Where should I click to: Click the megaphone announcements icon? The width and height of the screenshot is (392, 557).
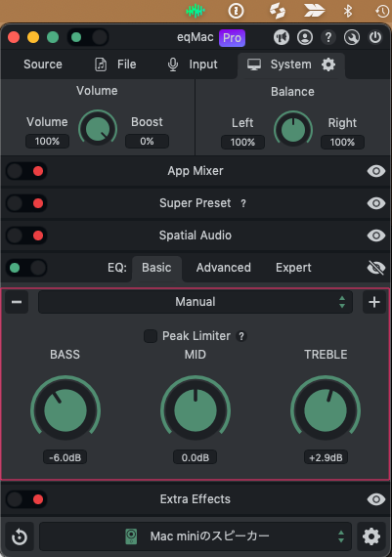click(x=282, y=37)
